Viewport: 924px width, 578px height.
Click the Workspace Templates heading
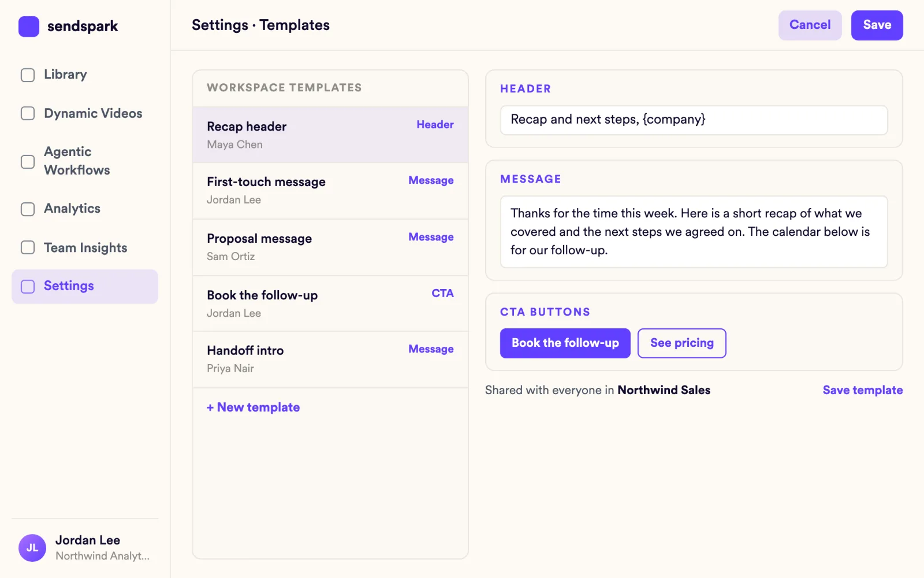coord(284,88)
